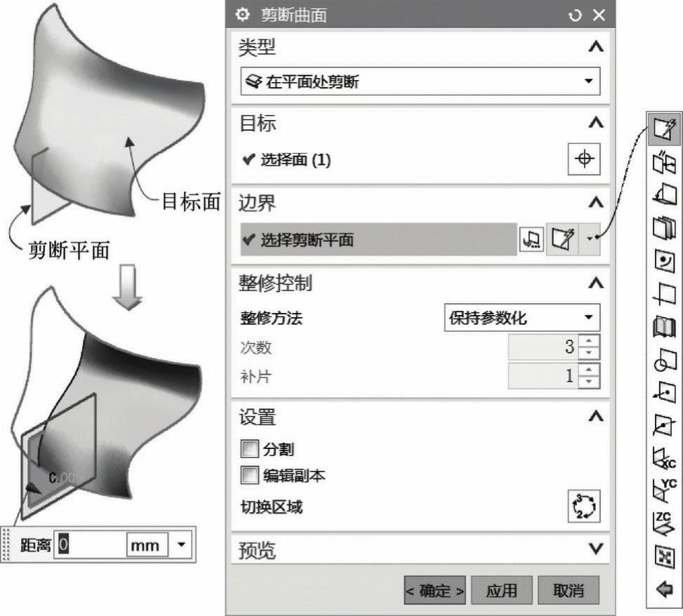Enable the 分割 checkbox
Viewport: 683px width, 616px height.
[250, 449]
